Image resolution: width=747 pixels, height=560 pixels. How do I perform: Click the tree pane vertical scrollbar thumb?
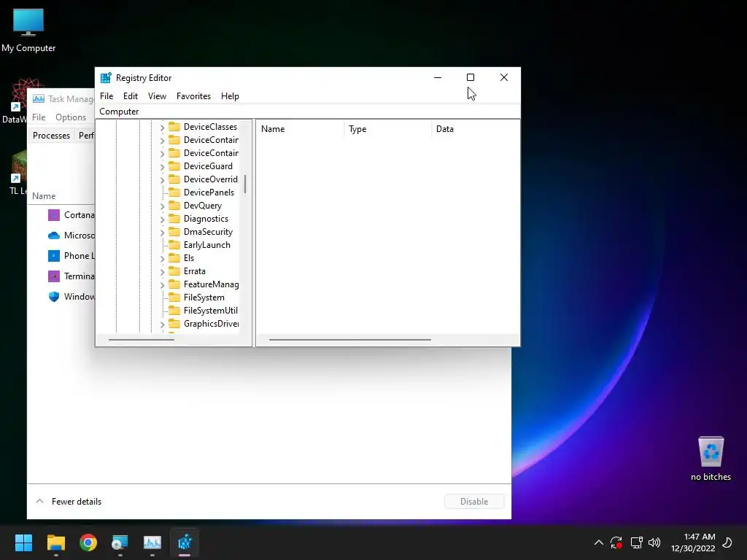point(245,184)
